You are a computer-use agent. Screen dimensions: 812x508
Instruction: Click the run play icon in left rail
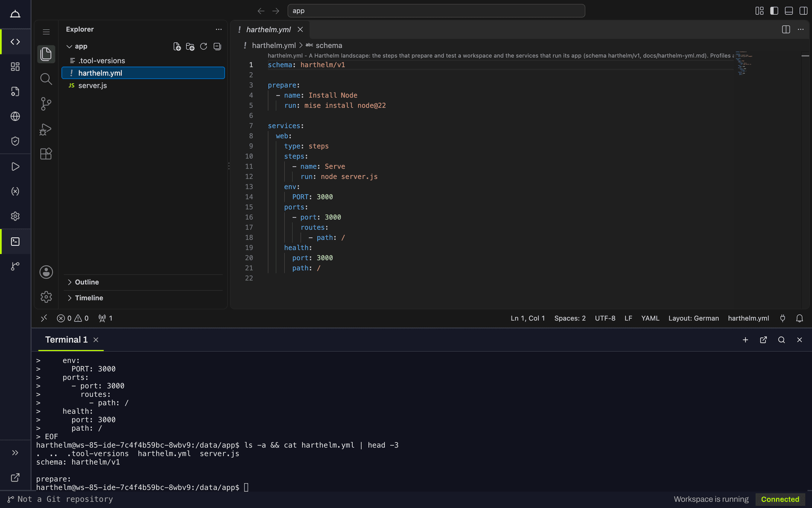(x=15, y=167)
